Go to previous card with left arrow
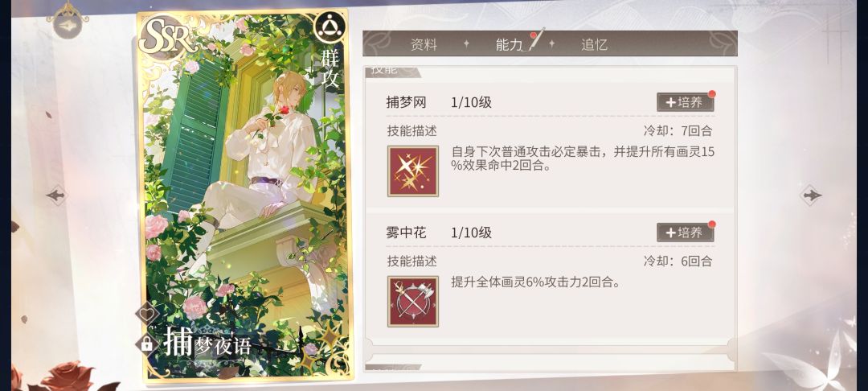Screen dimensions: 868x391 click(56, 195)
